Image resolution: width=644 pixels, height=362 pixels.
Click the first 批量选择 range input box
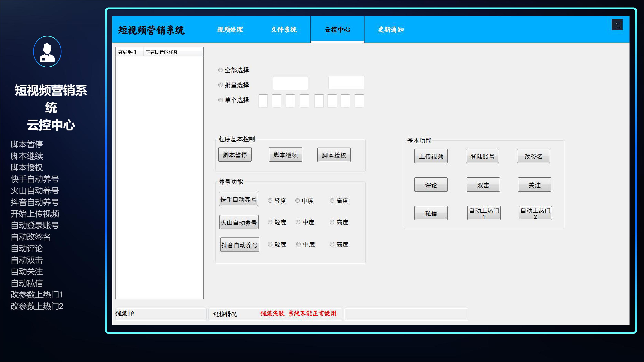point(290,84)
